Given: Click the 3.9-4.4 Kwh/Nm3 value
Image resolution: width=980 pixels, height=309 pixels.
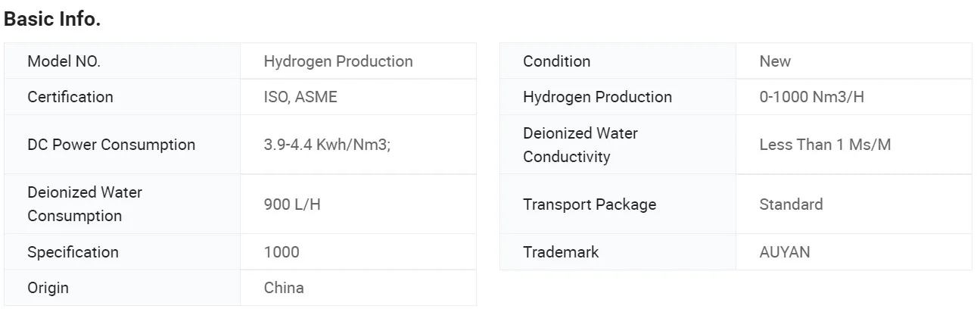Looking at the screenshot, I should click(327, 145).
